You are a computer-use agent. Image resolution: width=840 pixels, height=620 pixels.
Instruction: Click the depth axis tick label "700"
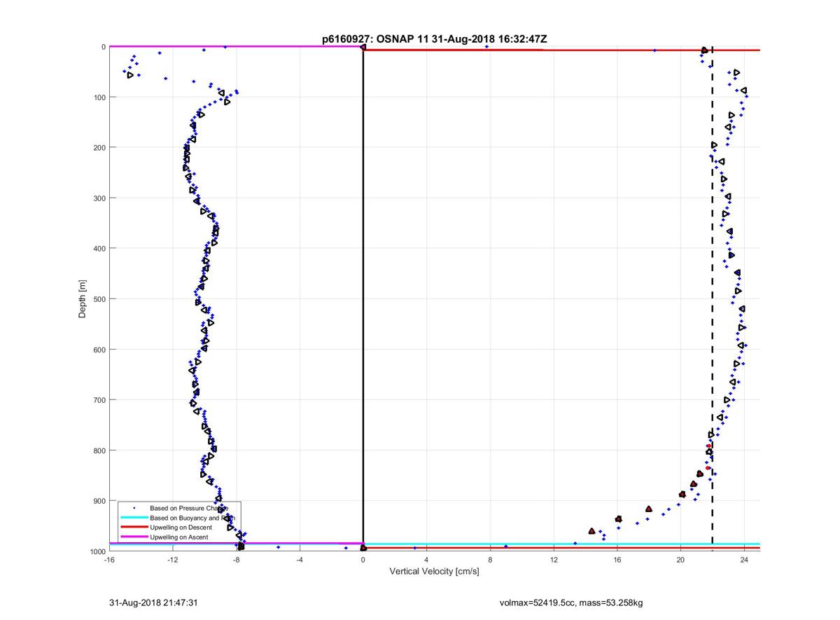[99, 400]
